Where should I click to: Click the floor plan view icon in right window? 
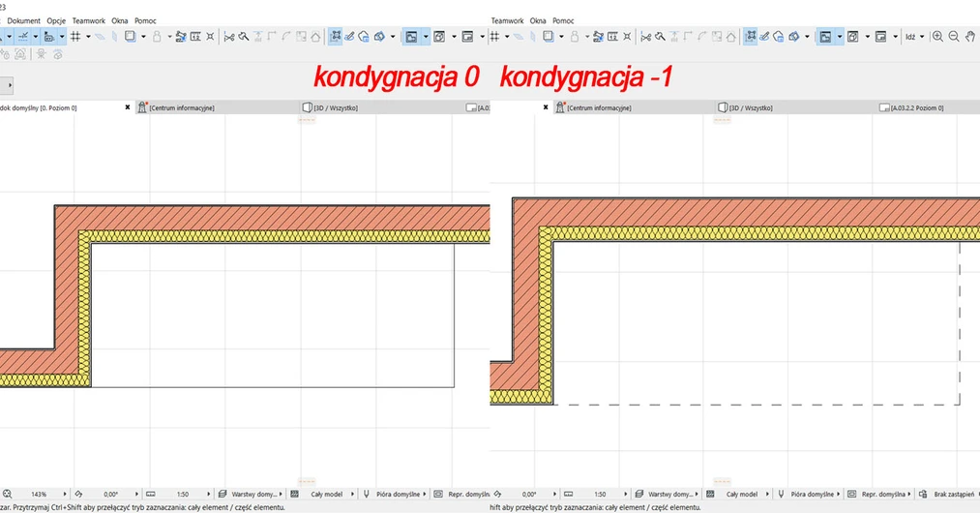pyautogui.click(x=825, y=36)
